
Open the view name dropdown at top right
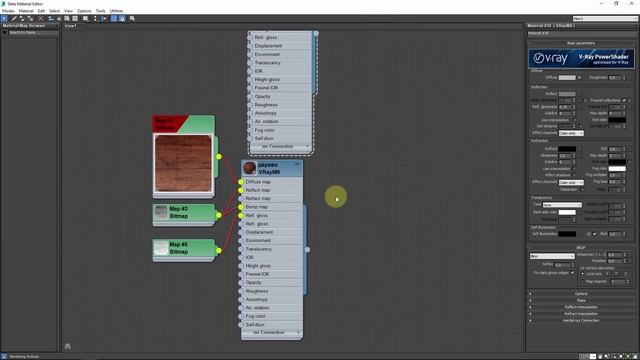click(604, 19)
